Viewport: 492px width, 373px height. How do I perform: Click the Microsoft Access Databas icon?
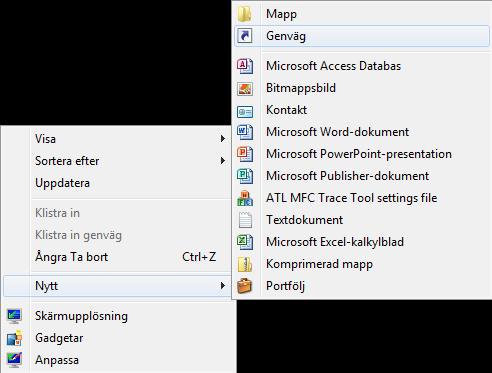245,66
